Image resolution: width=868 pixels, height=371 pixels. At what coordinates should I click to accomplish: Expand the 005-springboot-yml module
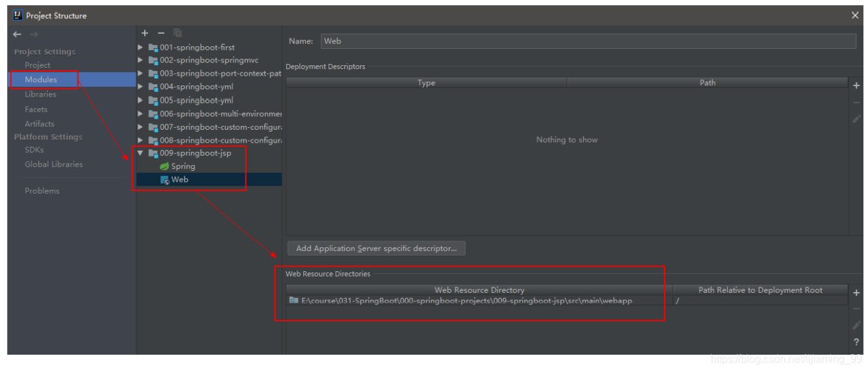click(140, 100)
